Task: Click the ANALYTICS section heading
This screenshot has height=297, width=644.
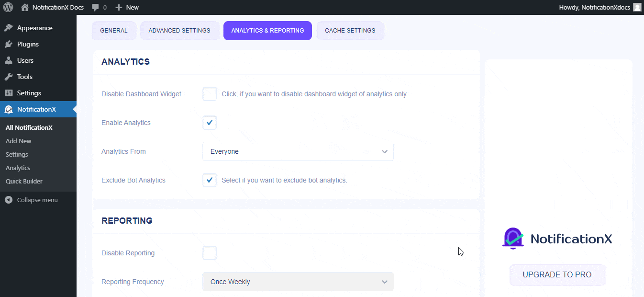Action: [126, 62]
